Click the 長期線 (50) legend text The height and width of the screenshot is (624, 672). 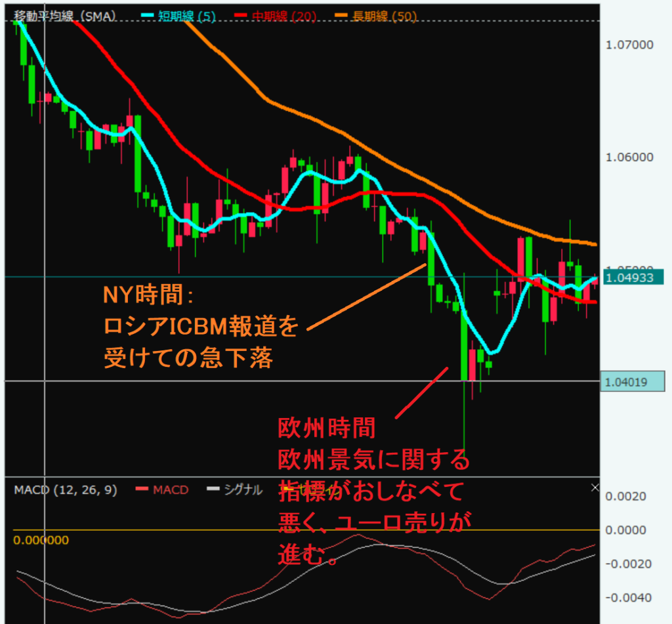click(x=387, y=16)
